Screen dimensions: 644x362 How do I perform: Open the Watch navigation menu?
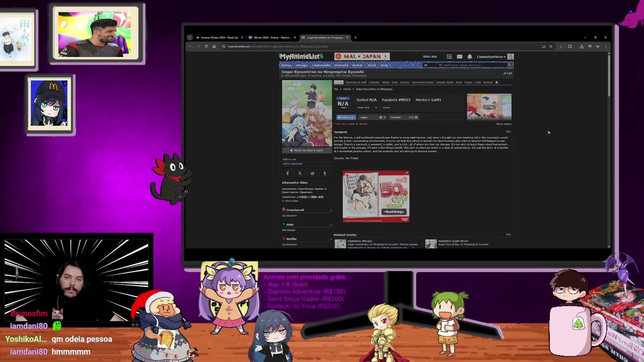coord(357,65)
